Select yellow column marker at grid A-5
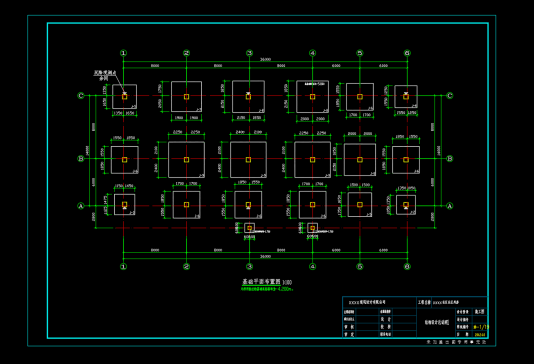 (x=360, y=205)
